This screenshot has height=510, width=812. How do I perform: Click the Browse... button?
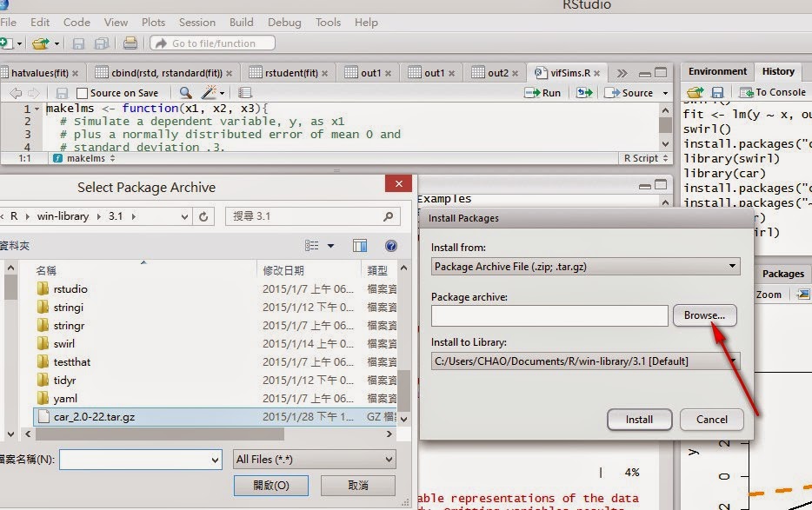[x=704, y=315]
